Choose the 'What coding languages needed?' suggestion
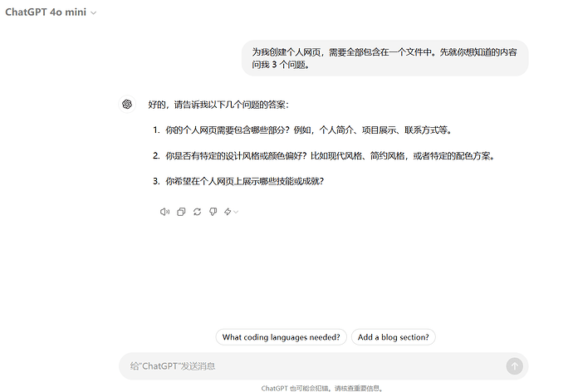Viewport: 573px width, 392px height. (281, 337)
